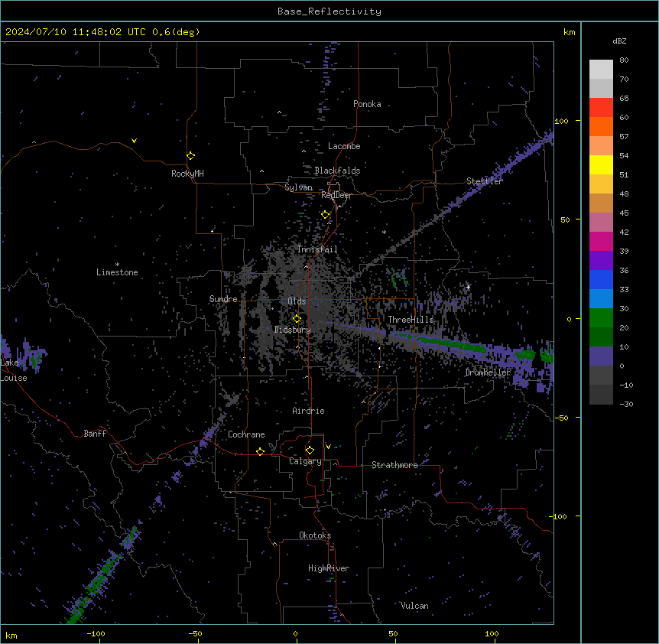Click the dBZ legend heading
Screen dimensions: 659x644
(x=619, y=41)
